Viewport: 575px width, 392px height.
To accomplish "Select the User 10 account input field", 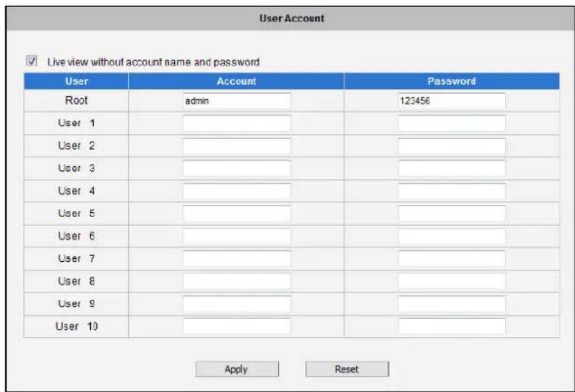I will pyautogui.click(x=237, y=326).
